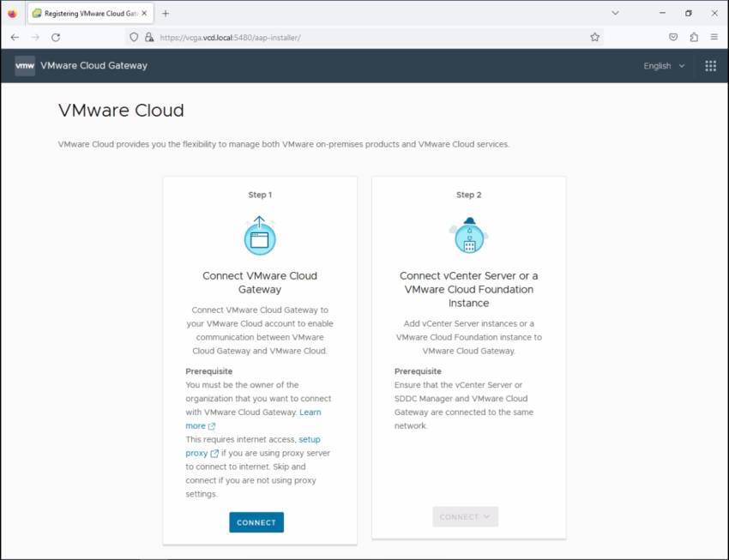Click the vCenter Server connection illustration icon
This screenshot has width=729, height=560.
(x=468, y=234)
